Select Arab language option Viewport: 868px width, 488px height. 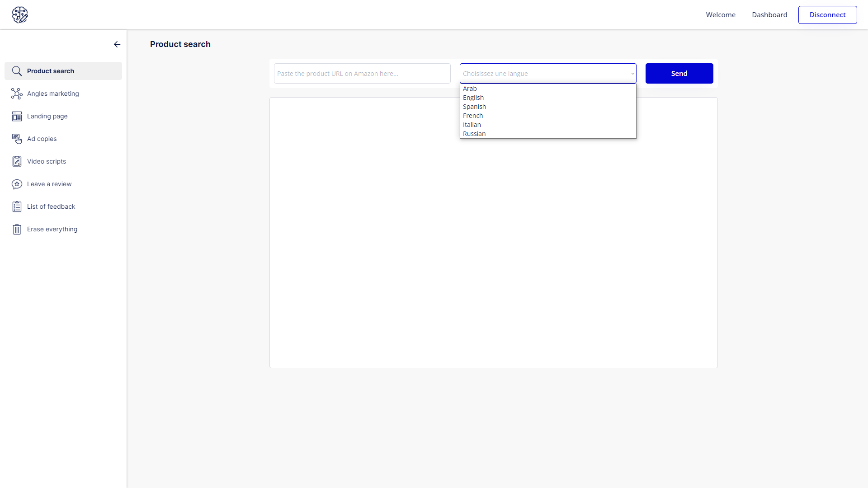click(469, 89)
